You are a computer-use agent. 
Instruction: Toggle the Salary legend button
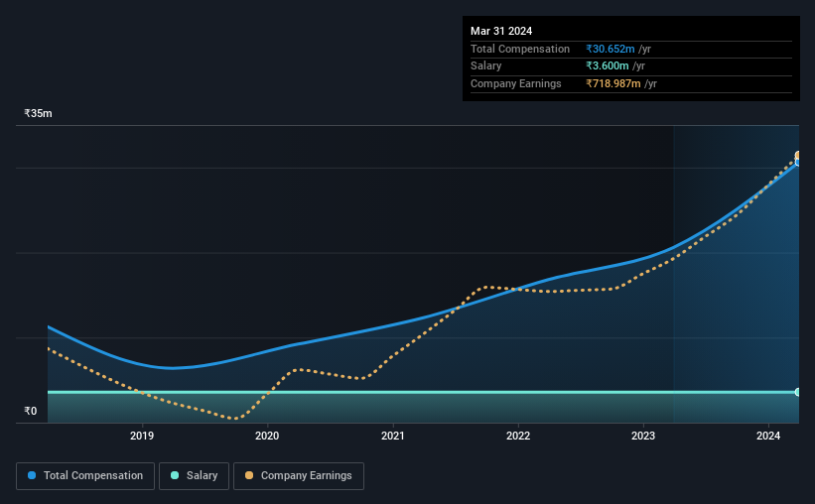point(194,476)
